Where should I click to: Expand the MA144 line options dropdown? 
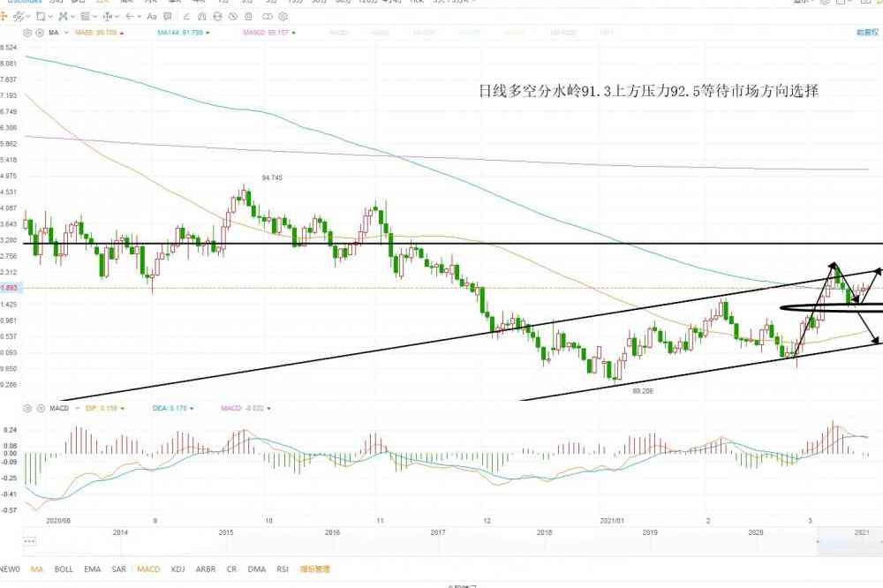pos(208,33)
